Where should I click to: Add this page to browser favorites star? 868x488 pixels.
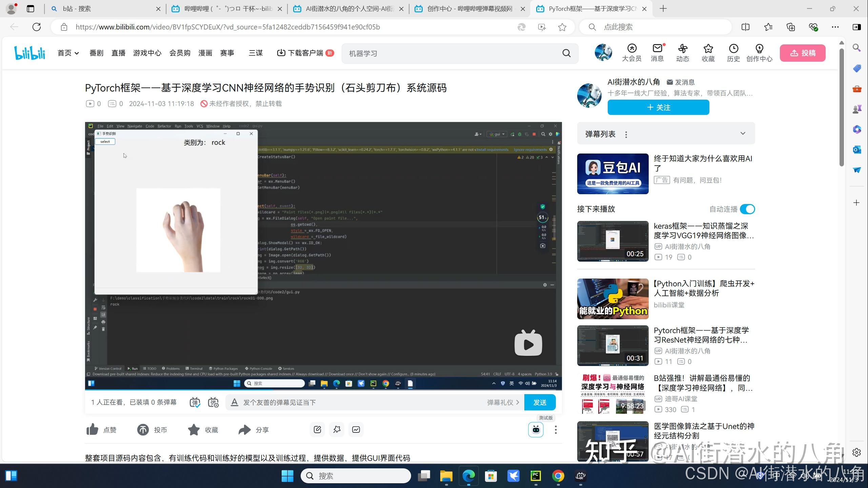(562, 27)
